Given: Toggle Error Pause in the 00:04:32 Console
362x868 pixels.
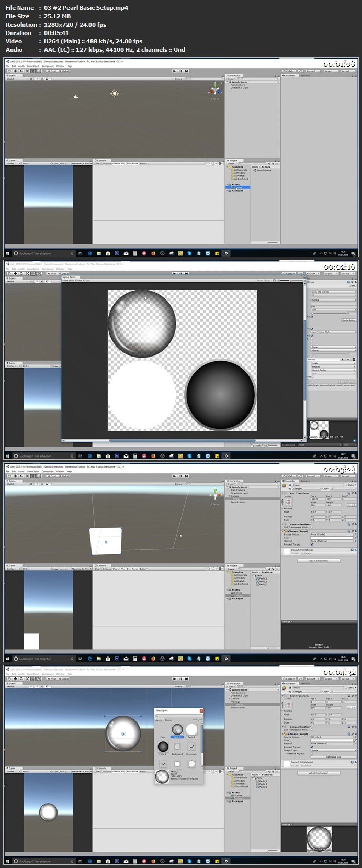Looking at the screenshot, I should [x=132, y=771].
